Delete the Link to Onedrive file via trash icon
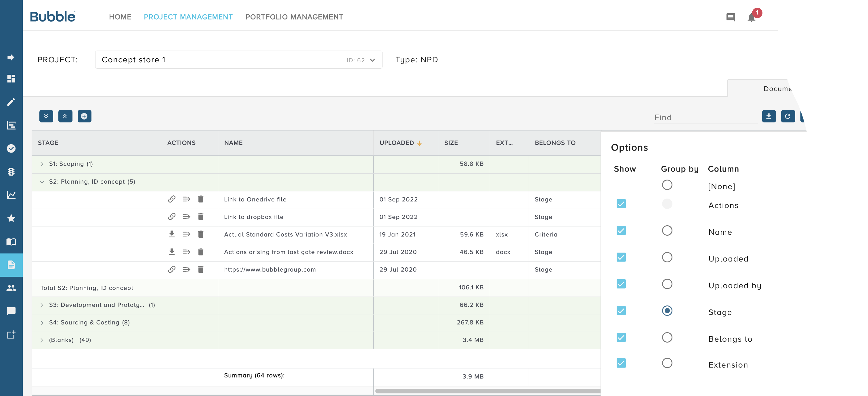868x396 pixels. [200, 199]
